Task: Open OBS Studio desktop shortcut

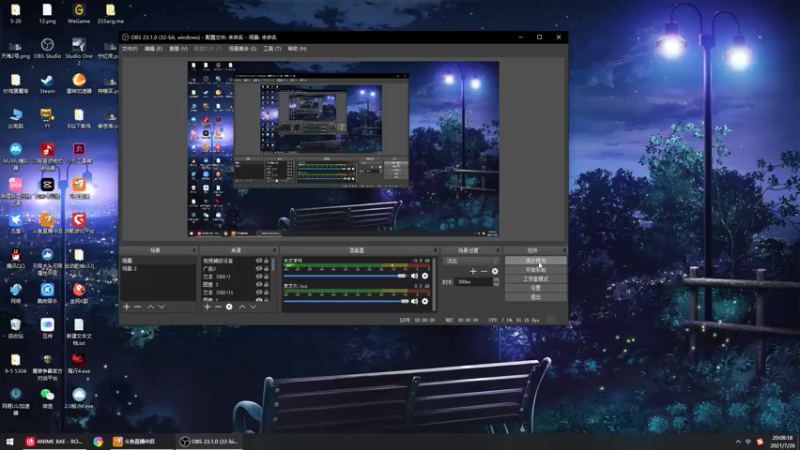Action: tap(47, 48)
